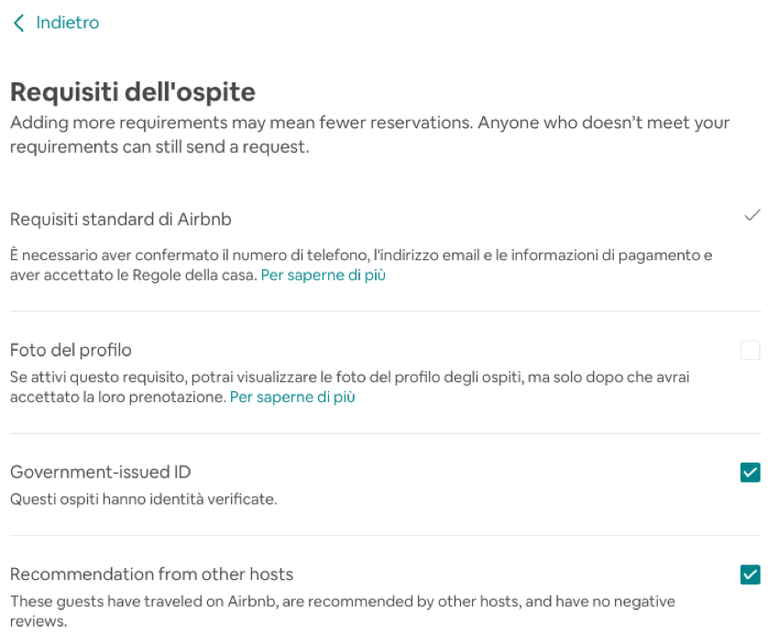778x643 pixels.
Task: Click the 'Government-issued ID' label
Action: point(100,472)
